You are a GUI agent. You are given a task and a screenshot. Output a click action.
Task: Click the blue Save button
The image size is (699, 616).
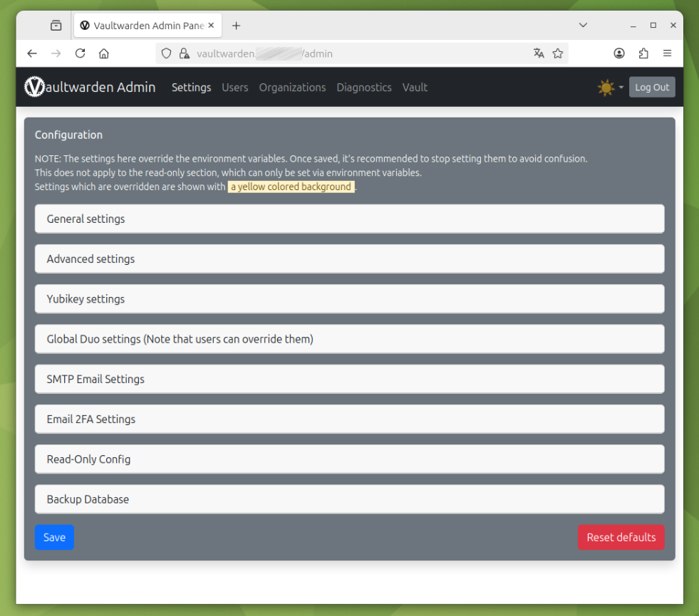pos(54,537)
